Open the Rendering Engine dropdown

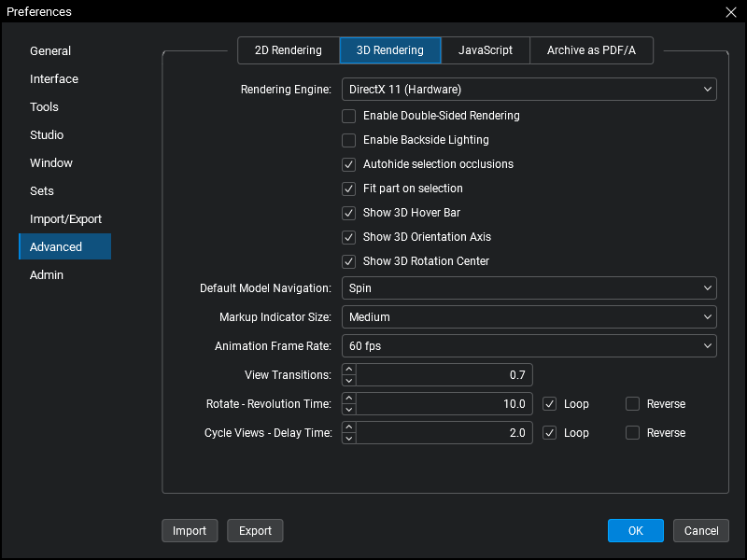(529, 90)
